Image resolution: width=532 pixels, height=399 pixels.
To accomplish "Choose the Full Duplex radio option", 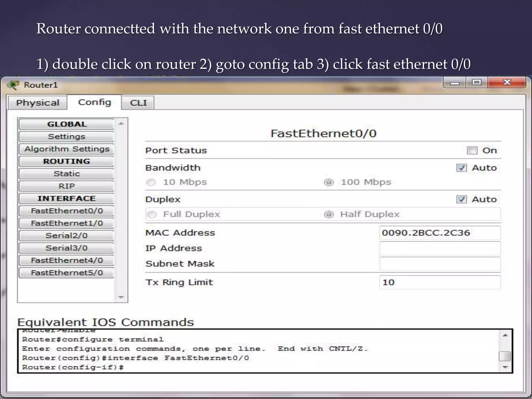I will 152,215.
